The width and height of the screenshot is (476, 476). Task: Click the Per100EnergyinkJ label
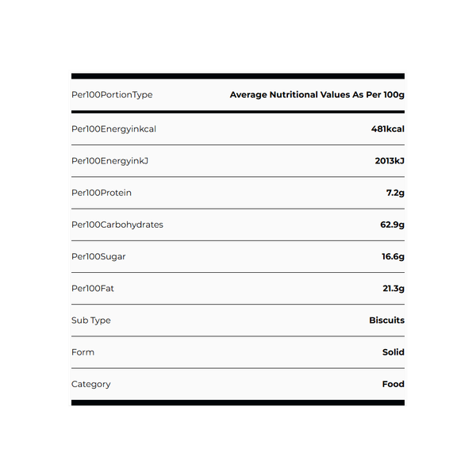click(x=110, y=161)
